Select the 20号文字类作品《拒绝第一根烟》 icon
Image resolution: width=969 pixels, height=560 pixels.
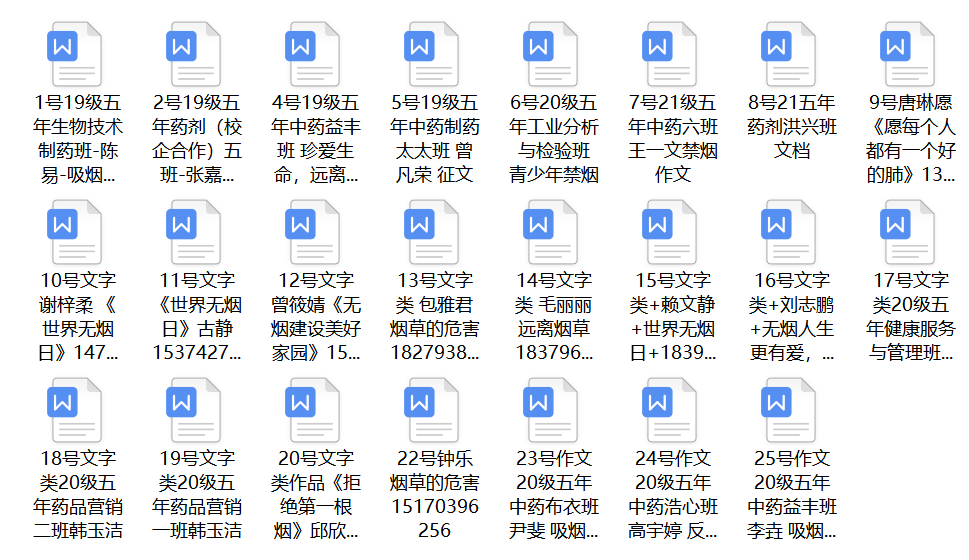click(x=313, y=410)
